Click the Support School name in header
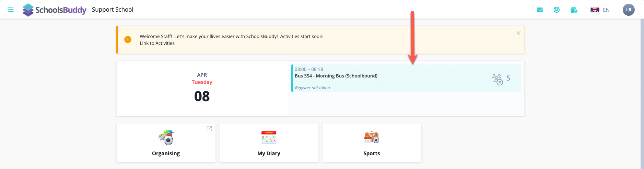 coord(113,10)
